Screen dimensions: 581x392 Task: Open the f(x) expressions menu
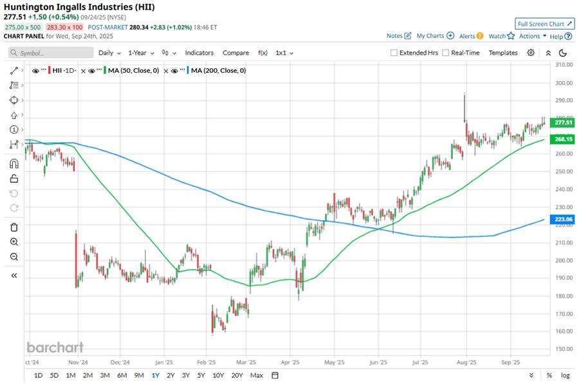pyautogui.click(x=263, y=53)
